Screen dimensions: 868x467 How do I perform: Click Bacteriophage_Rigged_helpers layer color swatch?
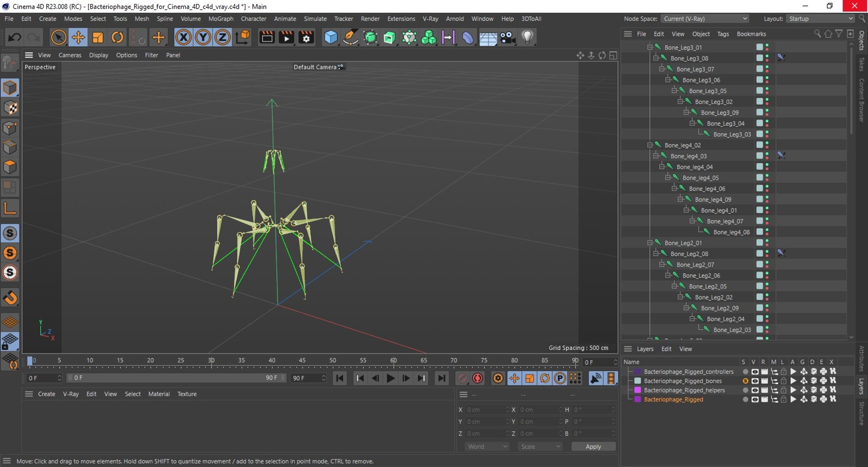pos(637,390)
